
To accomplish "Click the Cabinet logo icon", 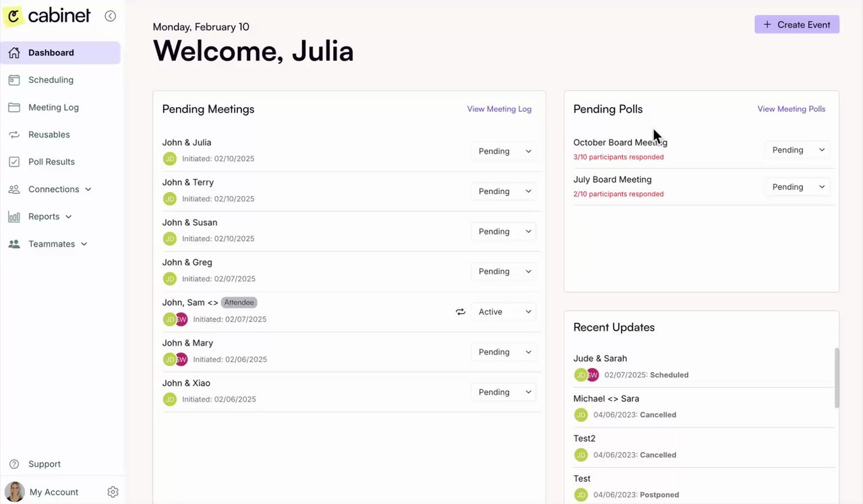I will click(x=13, y=15).
